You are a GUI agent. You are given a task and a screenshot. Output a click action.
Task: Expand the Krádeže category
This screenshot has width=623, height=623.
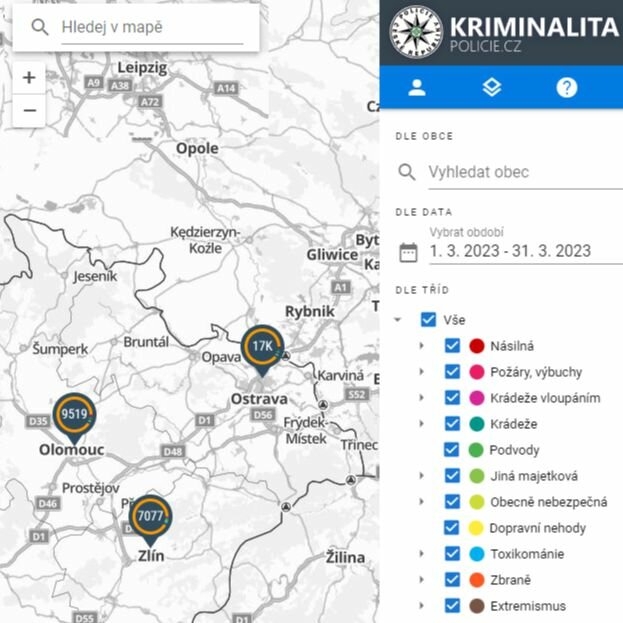(421, 424)
